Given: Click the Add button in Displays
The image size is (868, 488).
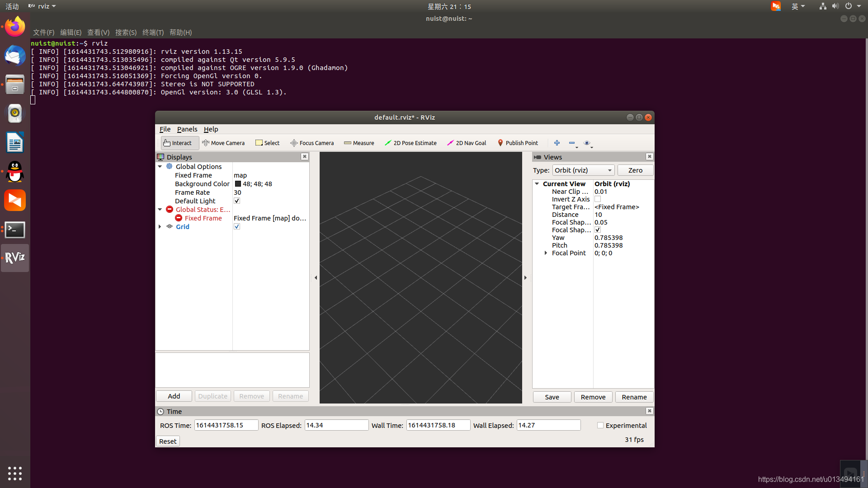Looking at the screenshot, I should point(174,396).
